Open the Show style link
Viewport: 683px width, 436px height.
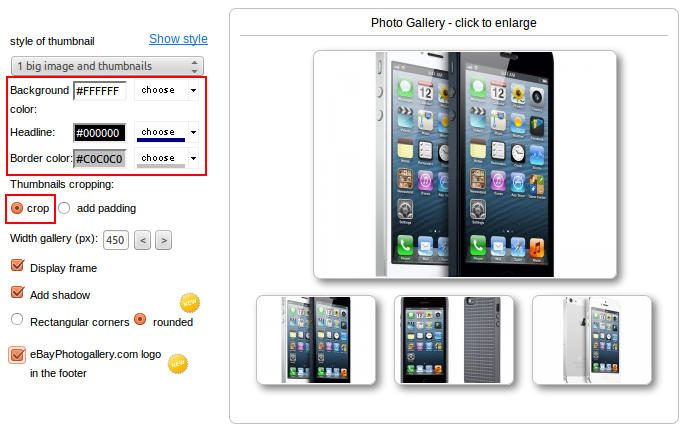coord(178,39)
